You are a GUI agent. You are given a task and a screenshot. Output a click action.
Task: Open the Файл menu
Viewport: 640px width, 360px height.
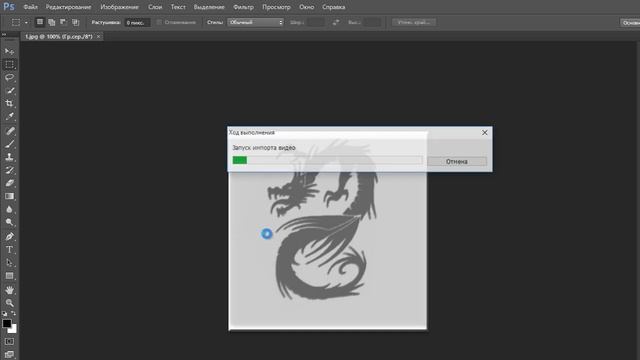pos(31,7)
